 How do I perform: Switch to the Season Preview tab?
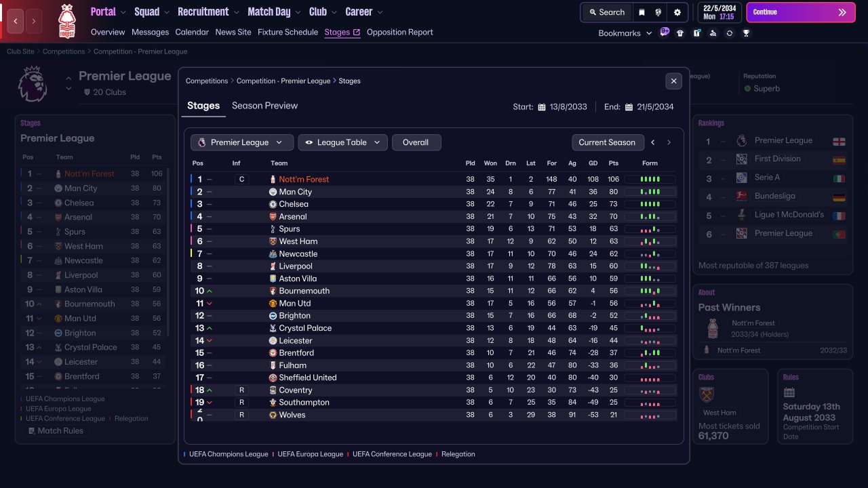(x=264, y=106)
